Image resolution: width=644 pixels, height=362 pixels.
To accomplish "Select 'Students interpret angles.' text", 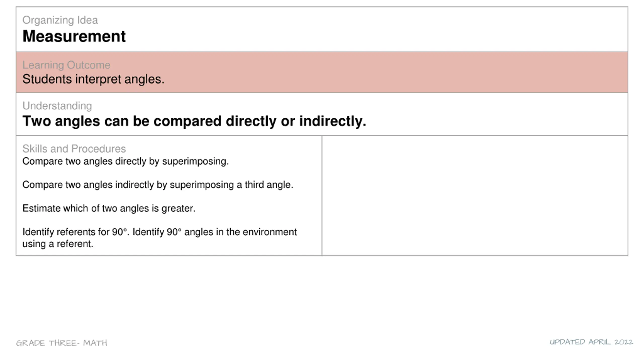I will (93, 79).
